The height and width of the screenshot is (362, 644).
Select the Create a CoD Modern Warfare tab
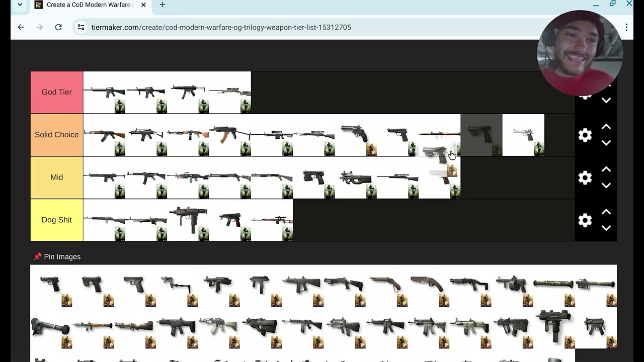click(90, 5)
